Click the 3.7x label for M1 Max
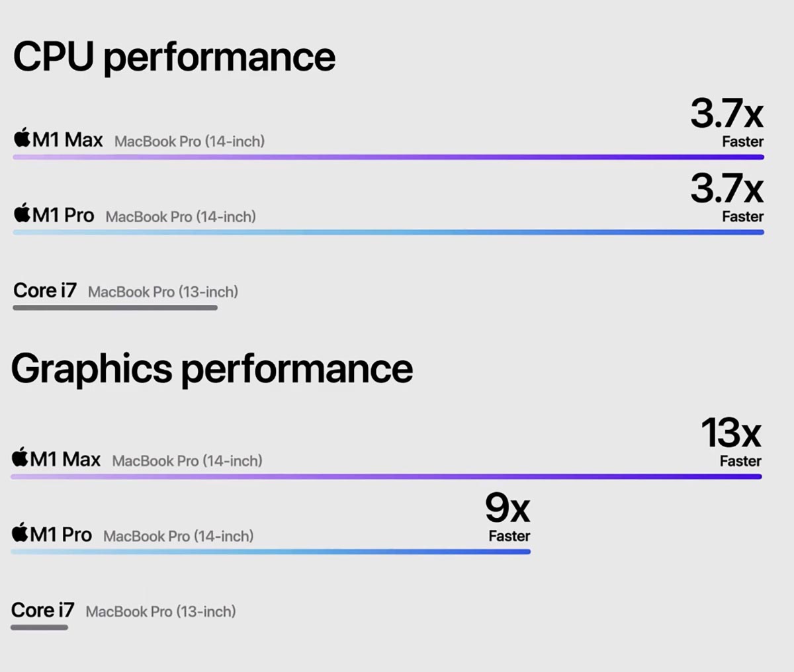The image size is (794, 672). [x=727, y=122]
